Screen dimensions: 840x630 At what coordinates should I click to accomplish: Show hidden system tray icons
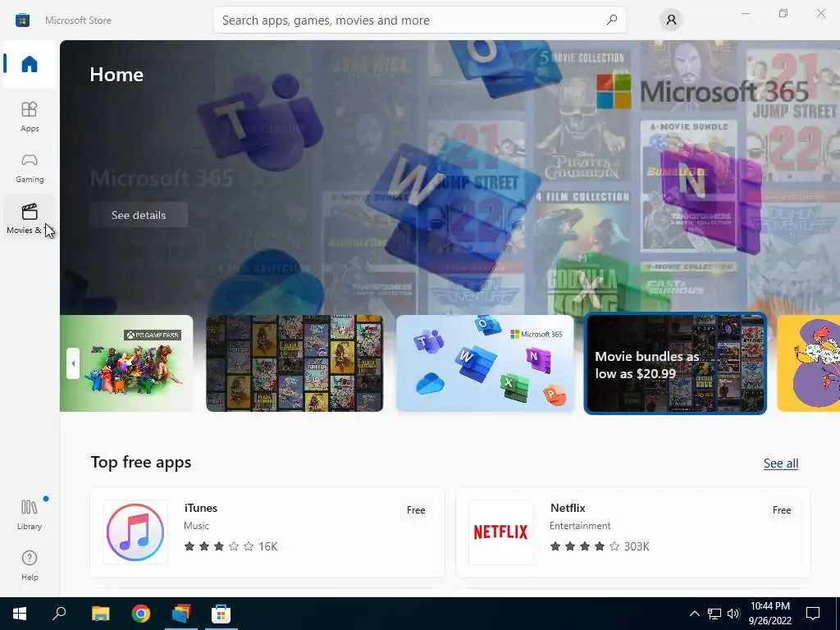click(x=694, y=614)
